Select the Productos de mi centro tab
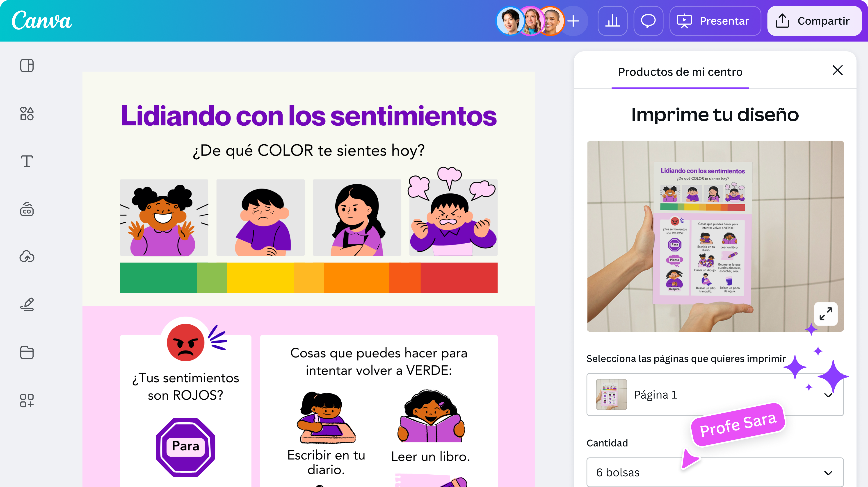The image size is (868, 487). [680, 72]
